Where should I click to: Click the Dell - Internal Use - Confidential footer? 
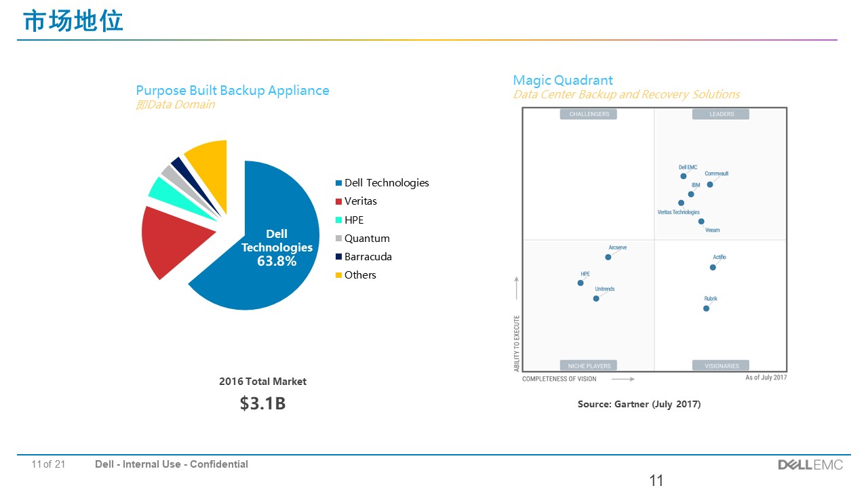pos(172,464)
